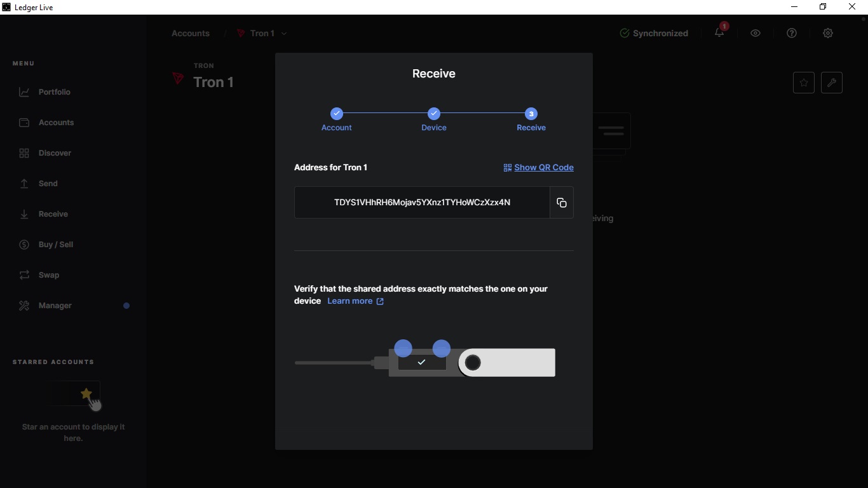Click the Accounts wallet icon
This screenshot has height=488, width=868.
point(24,123)
